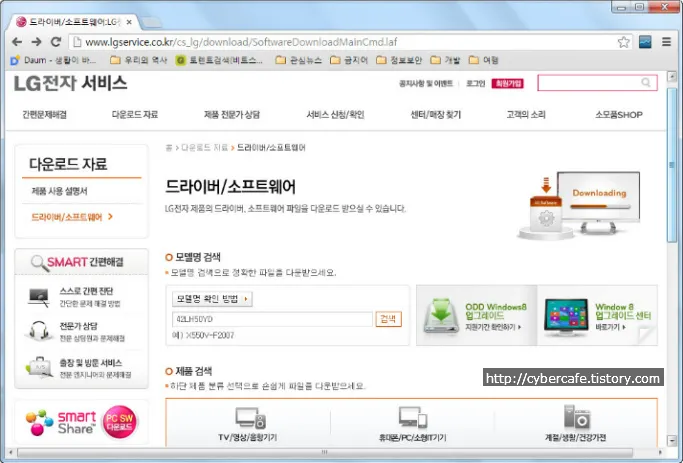
Task: Close the 드라이버/소프트웨어 browser tab
Action: pyautogui.click(x=129, y=22)
